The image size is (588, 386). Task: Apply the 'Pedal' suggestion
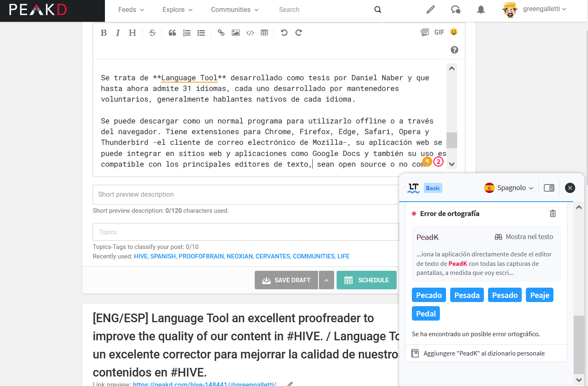click(426, 314)
